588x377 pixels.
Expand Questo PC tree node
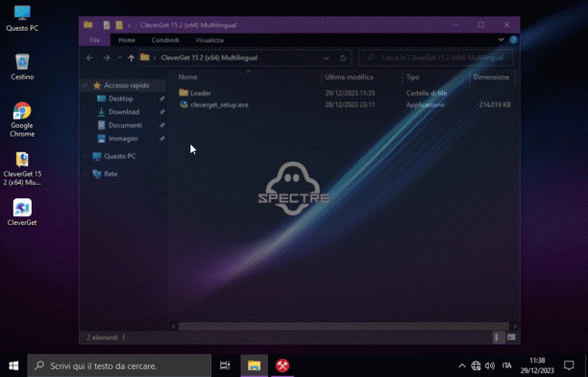click(86, 156)
